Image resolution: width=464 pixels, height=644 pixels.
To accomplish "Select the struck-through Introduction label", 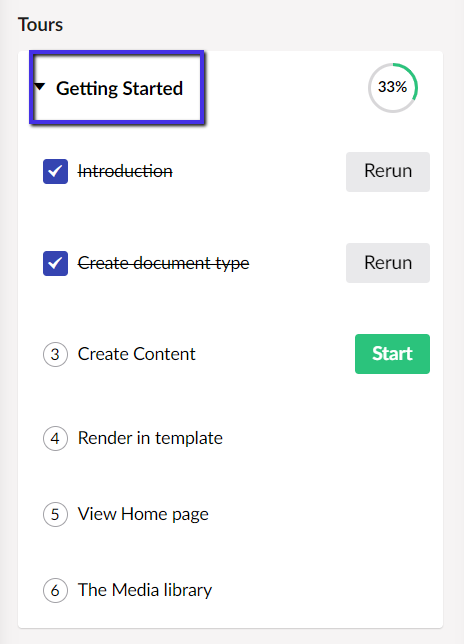I will click(x=125, y=171).
